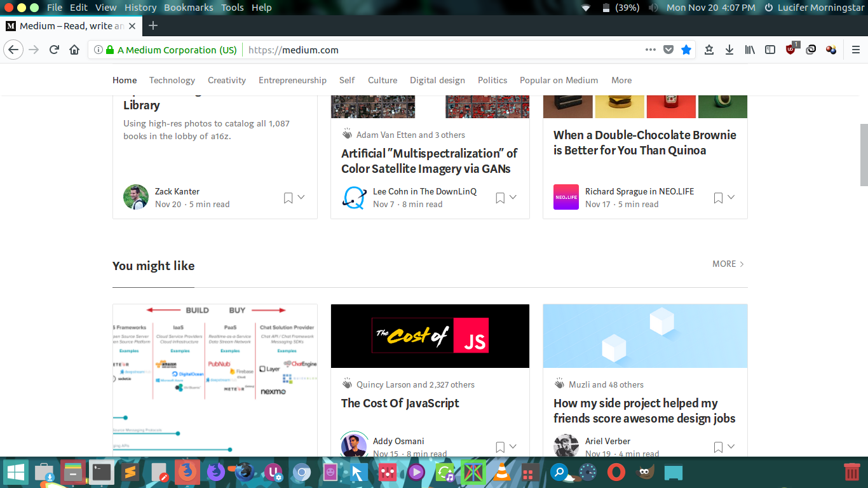Viewport: 868px width, 488px height.
Task: Close the Medium tab
Action: [132, 26]
